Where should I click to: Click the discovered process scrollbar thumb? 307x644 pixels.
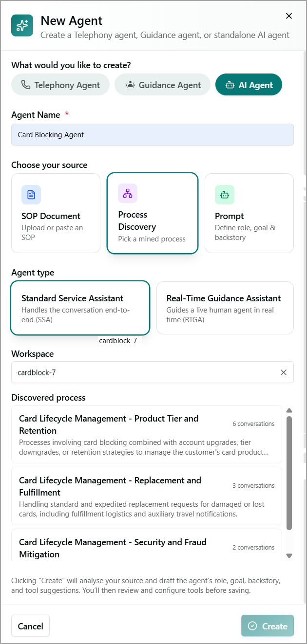click(x=289, y=473)
